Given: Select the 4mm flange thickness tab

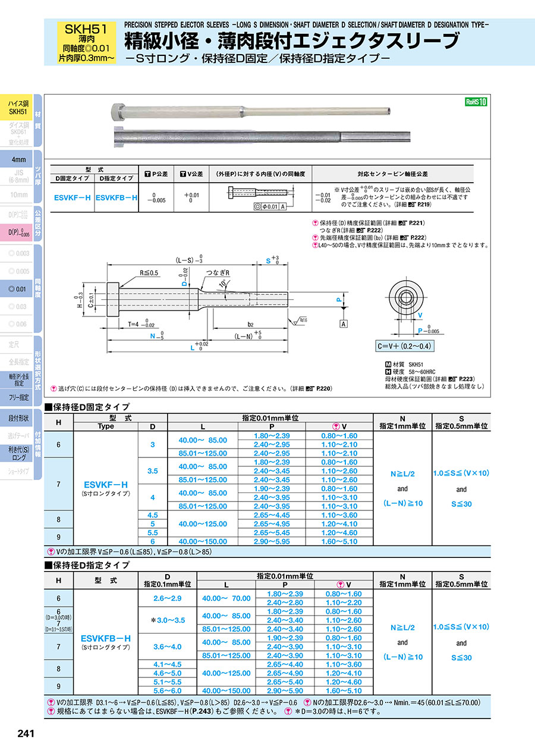Looking at the screenshot, I should click(x=18, y=160).
